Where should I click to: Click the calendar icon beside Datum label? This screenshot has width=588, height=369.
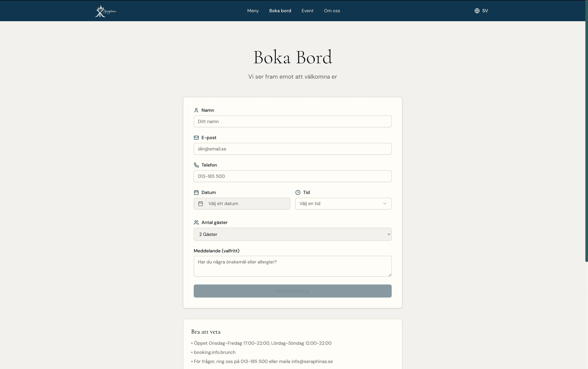pyautogui.click(x=196, y=192)
